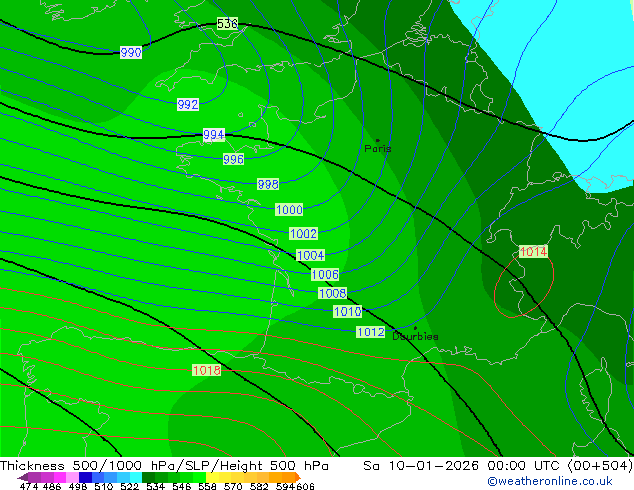Click the 606 legend value

tap(305, 486)
